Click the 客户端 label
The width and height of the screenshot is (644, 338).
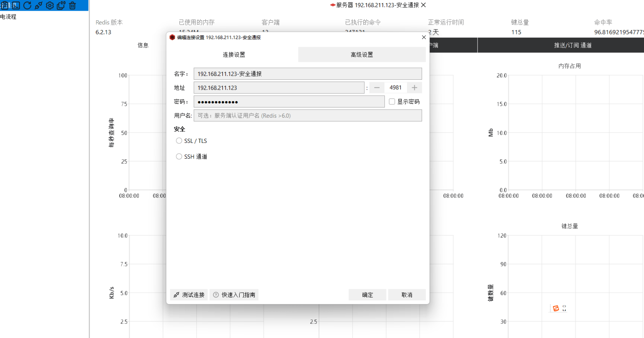point(271,22)
